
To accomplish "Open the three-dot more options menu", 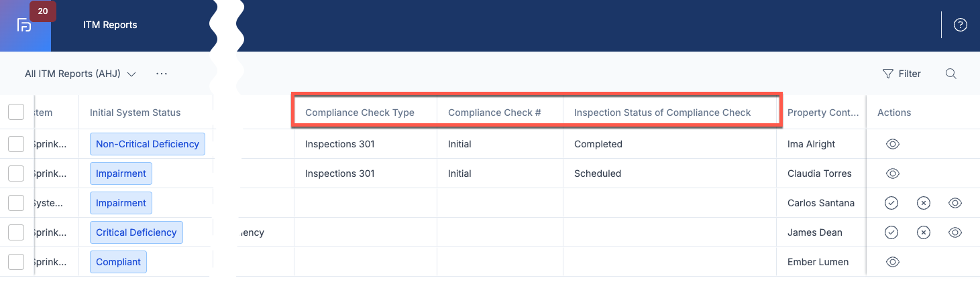I will point(162,74).
